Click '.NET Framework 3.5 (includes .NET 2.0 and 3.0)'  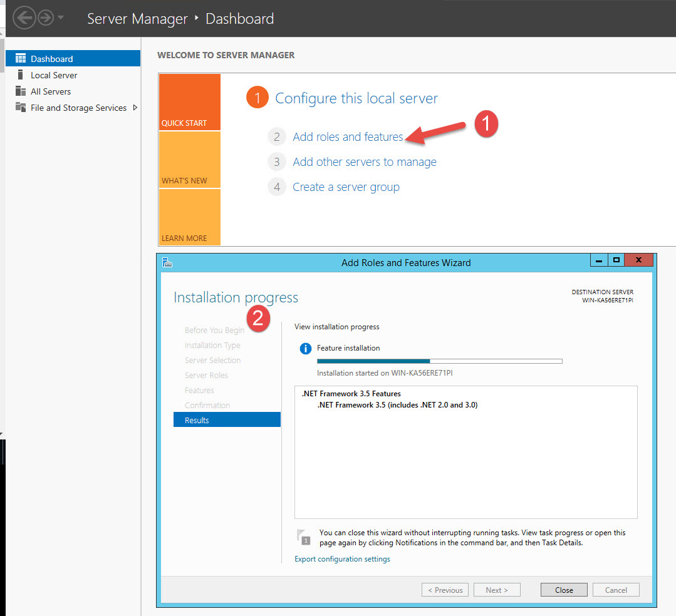[397, 405]
